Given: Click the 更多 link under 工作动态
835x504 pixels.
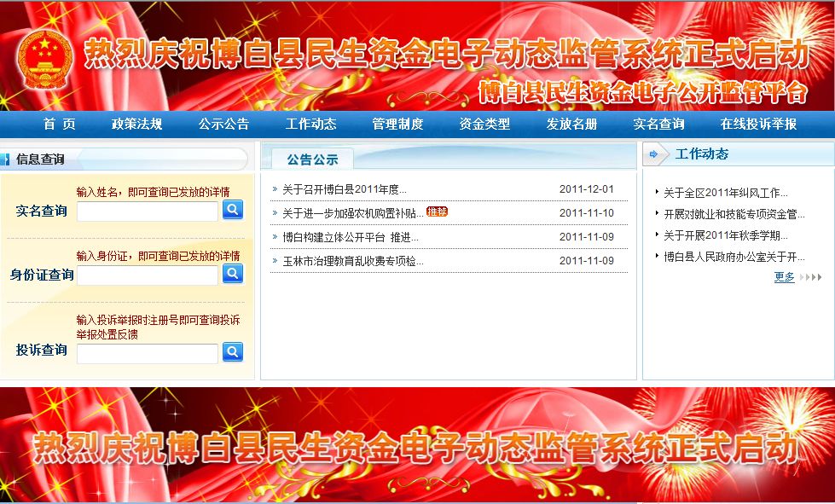Looking at the screenshot, I should click(784, 277).
